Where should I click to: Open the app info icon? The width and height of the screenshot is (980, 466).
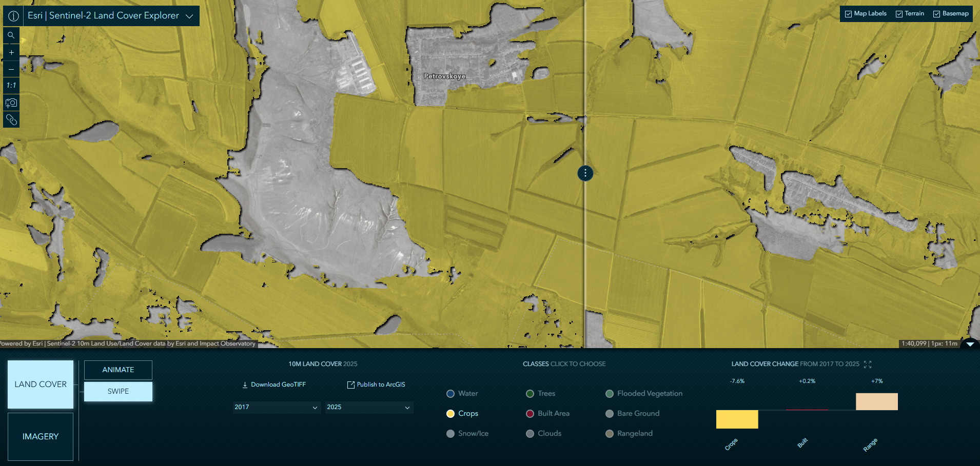point(14,16)
